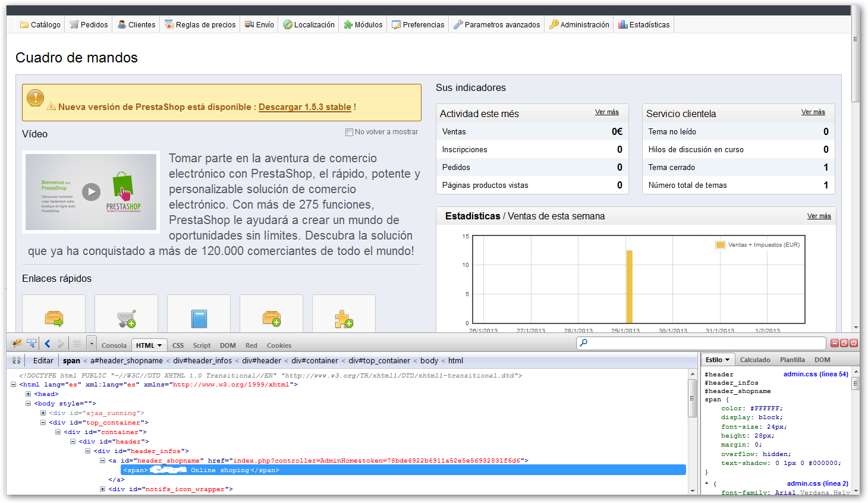Collapse the top_container div node
This screenshot has width=868, height=503.
pyautogui.click(x=43, y=423)
